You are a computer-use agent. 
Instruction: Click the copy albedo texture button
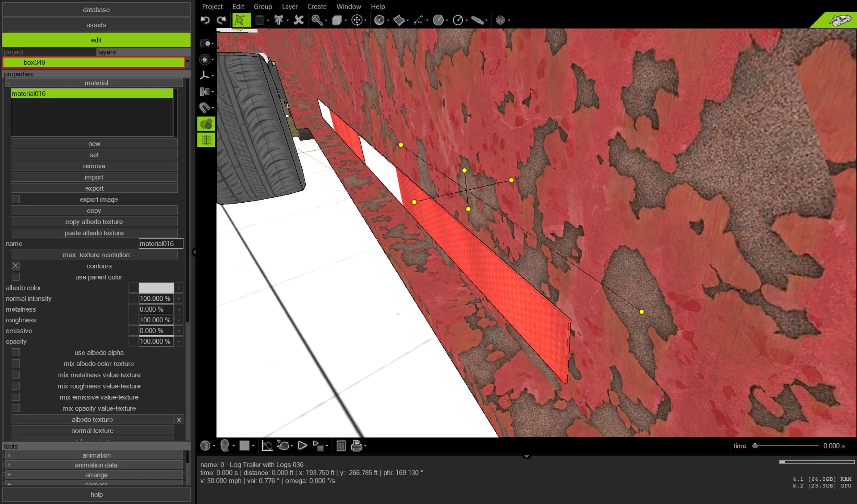pyautogui.click(x=94, y=222)
